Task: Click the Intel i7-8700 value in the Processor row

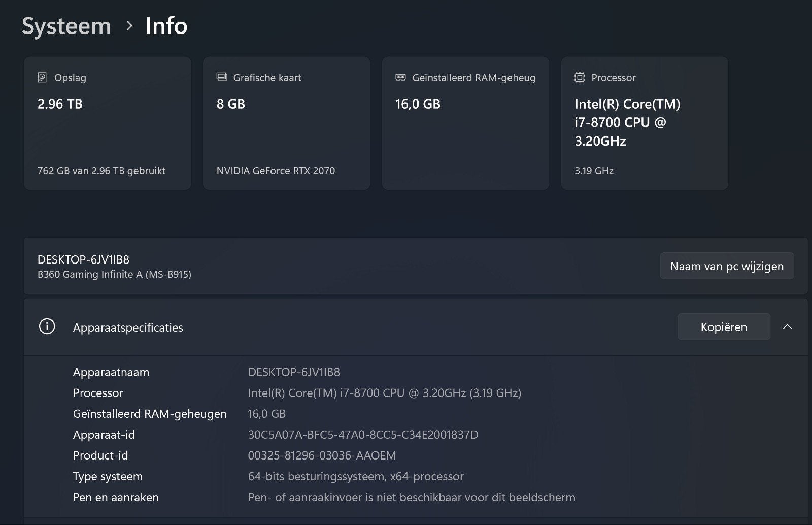Action: (x=385, y=393)
